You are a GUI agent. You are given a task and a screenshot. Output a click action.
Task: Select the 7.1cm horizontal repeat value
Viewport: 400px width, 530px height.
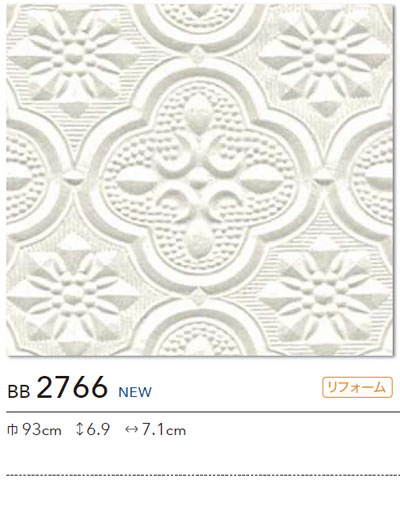[164, 430]
